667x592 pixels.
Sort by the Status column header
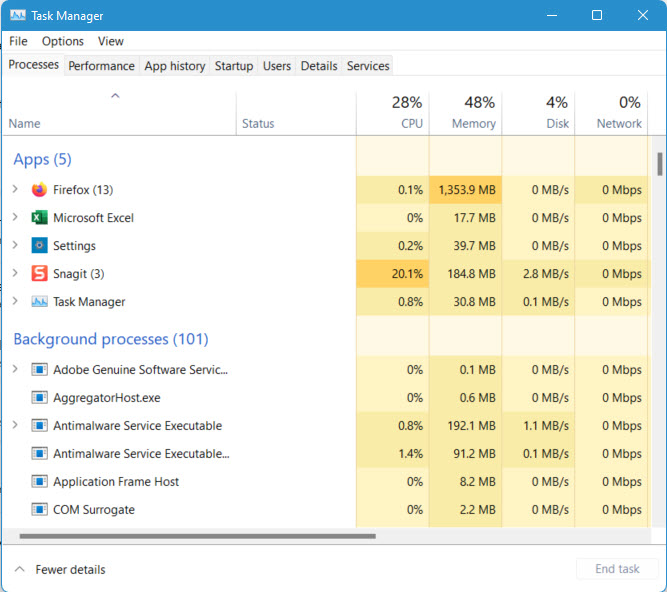pos(296,113)
